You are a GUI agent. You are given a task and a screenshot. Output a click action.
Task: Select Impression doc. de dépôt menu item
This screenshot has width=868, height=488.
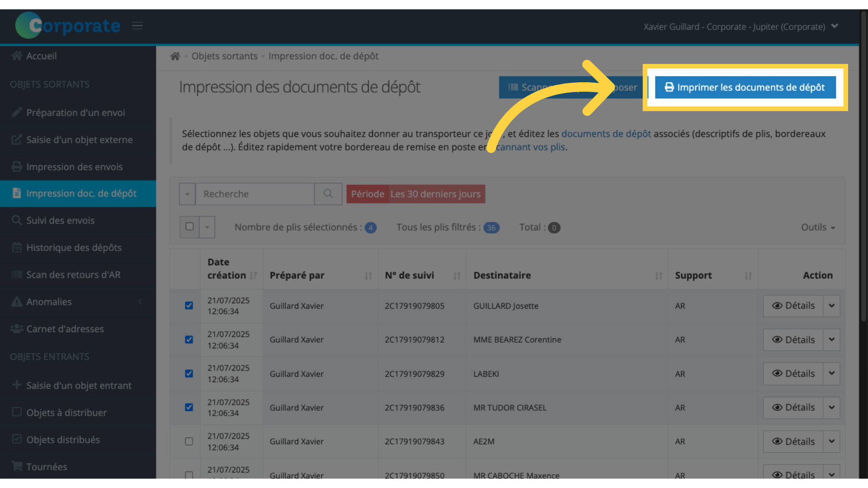pos(78,193)
